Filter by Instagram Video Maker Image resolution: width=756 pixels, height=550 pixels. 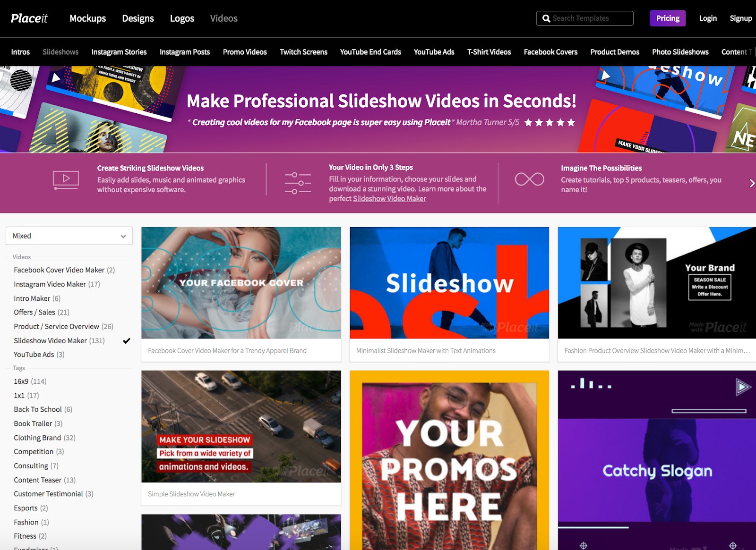pos(57,284)
